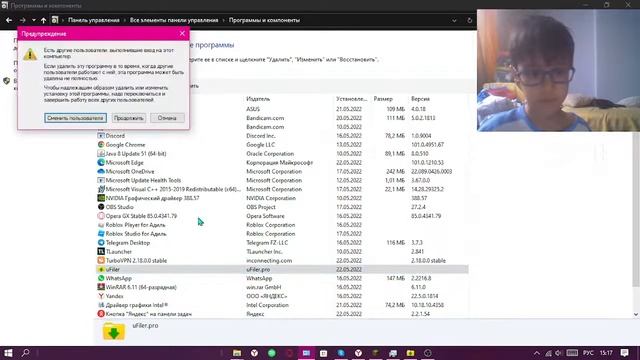The width and height of the screenshot is (640, 360).
Task: Select the TLauncher icon in list
Action: pyautogui.click(x=101, y=251)
